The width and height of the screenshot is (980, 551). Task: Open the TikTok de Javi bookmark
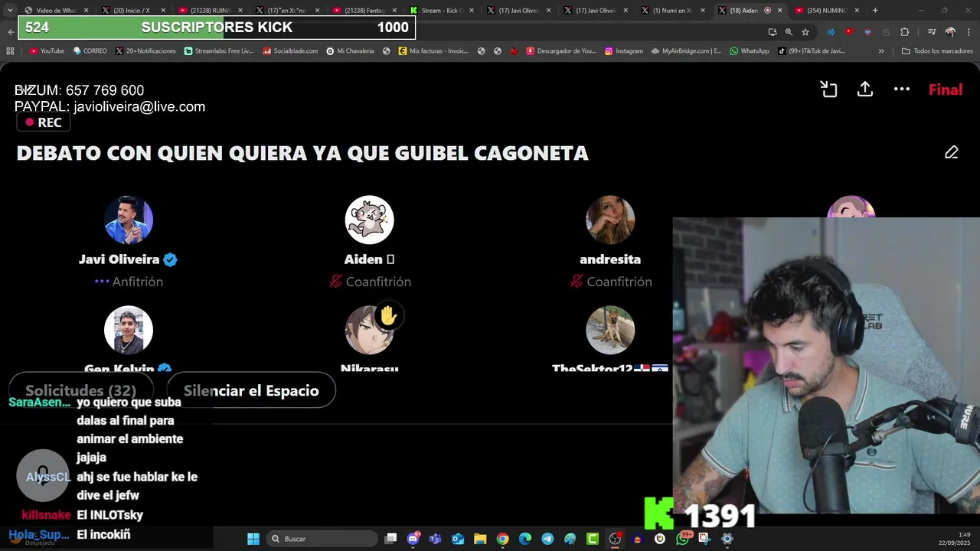coord(811,51)
